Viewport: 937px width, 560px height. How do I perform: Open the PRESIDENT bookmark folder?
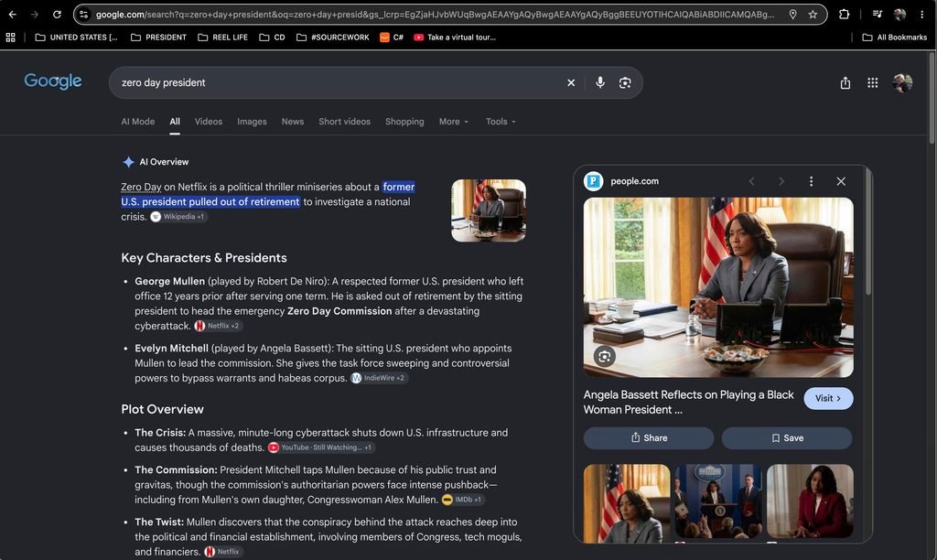pos(158,37)
